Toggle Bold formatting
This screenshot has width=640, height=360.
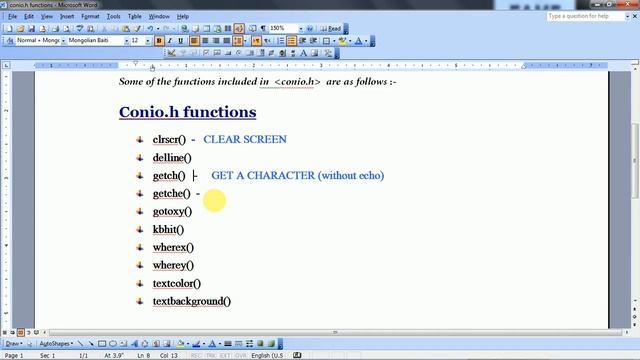159,41
